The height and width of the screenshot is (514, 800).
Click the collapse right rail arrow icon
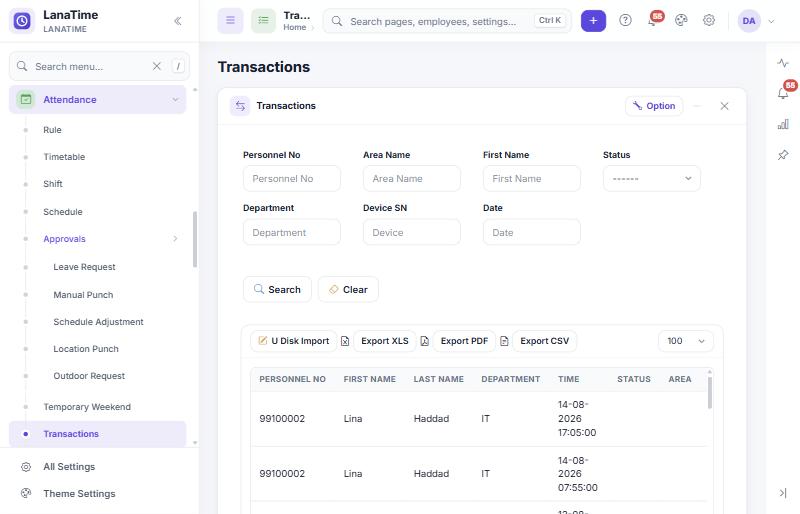[783, 493]
